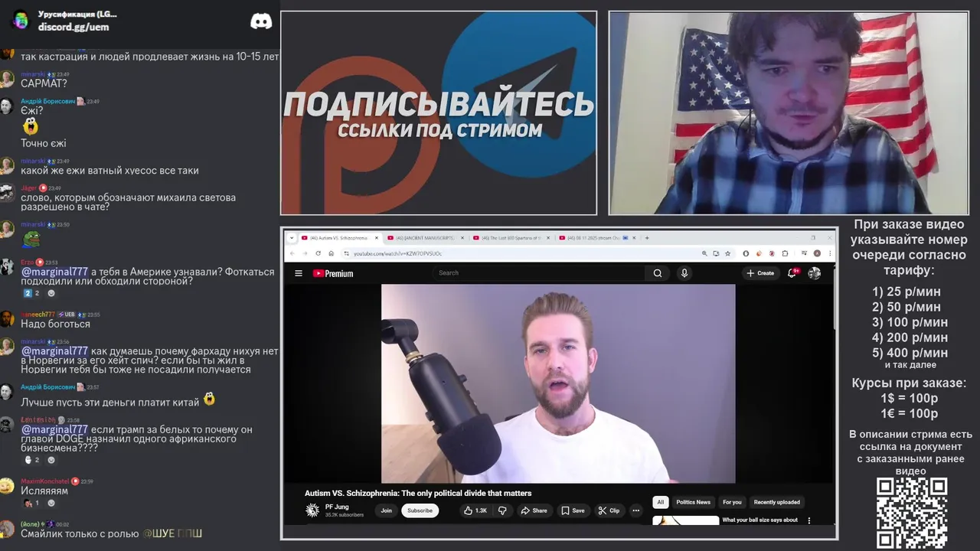Viewport: 980px width, 551px height.
Task: Click reaction count 2 under Erzo message
Action: (31, 293)
